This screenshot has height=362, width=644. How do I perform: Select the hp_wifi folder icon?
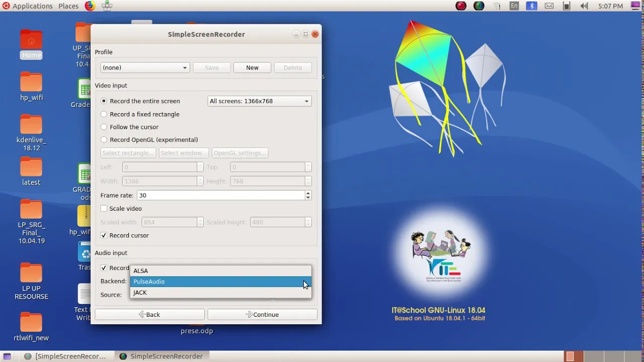(x=31, y=86)
